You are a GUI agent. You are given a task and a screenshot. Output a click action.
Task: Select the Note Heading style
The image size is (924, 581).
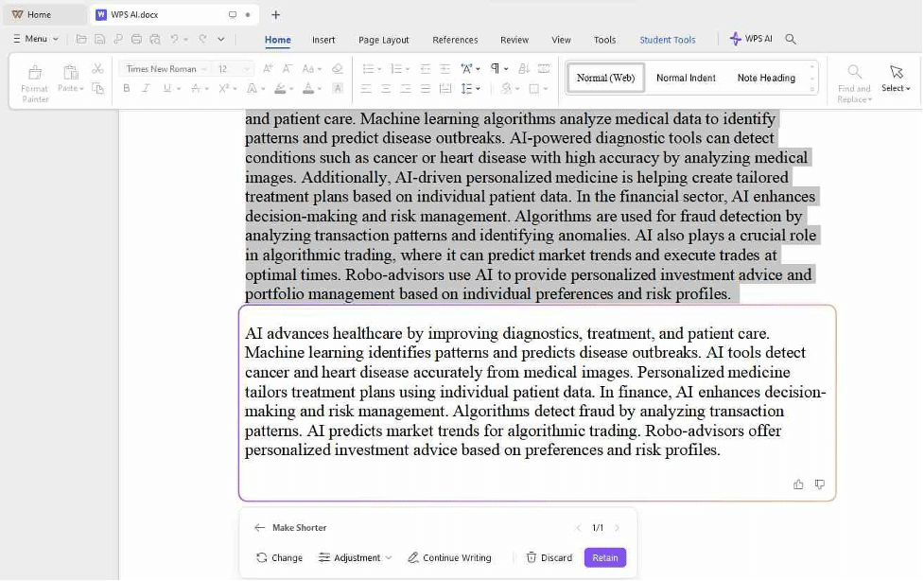click(x=765, y=78)
